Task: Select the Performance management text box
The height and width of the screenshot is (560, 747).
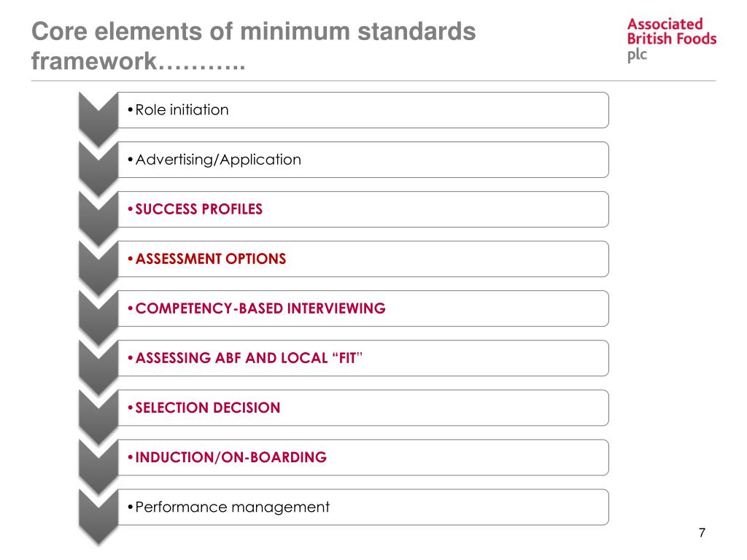Action: (363, 507)
